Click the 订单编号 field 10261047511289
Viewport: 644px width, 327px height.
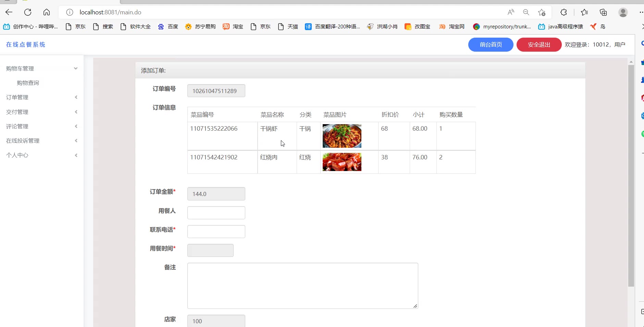coord(216,91)
